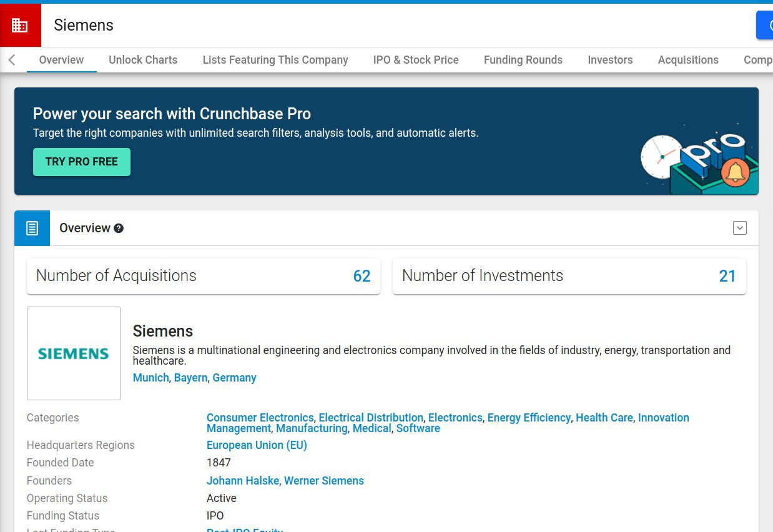Click the Siemens company description paragraph
This screenshot has width=773, height=532.
tap(431, 355)
